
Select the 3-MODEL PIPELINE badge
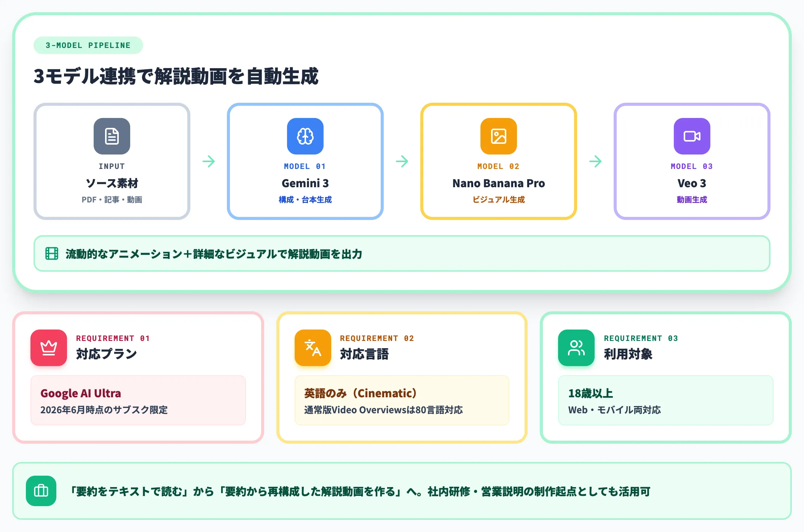tap(88, 45)
